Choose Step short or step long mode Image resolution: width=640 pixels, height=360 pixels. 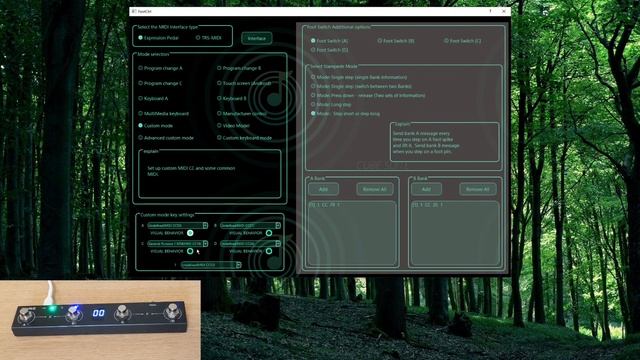pos(345,114)
